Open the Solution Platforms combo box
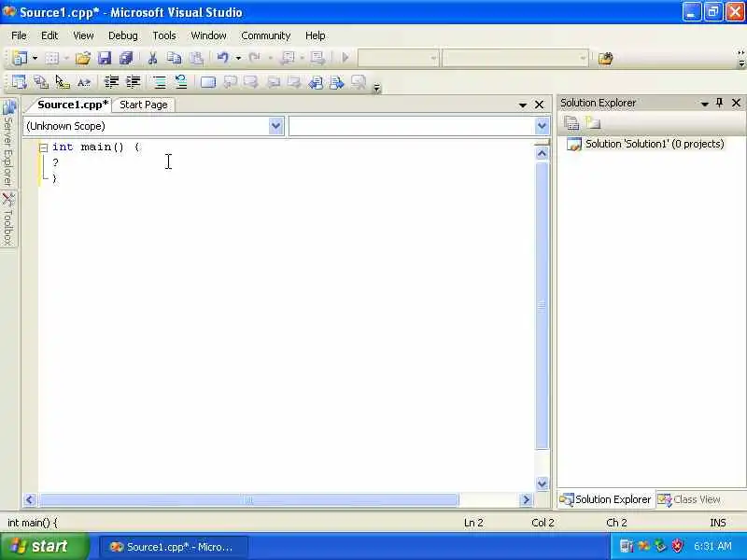Image resolution: width=747 pixels, height=560 pixels. pos(515,59)
